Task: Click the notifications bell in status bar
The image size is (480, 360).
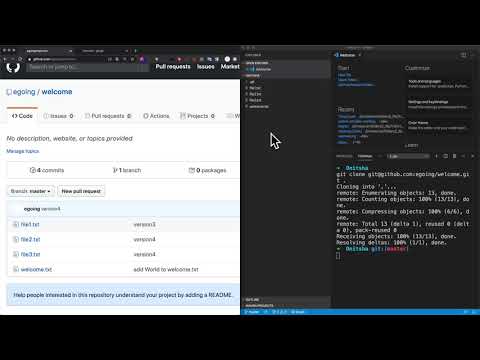Action: pos(474,312)
